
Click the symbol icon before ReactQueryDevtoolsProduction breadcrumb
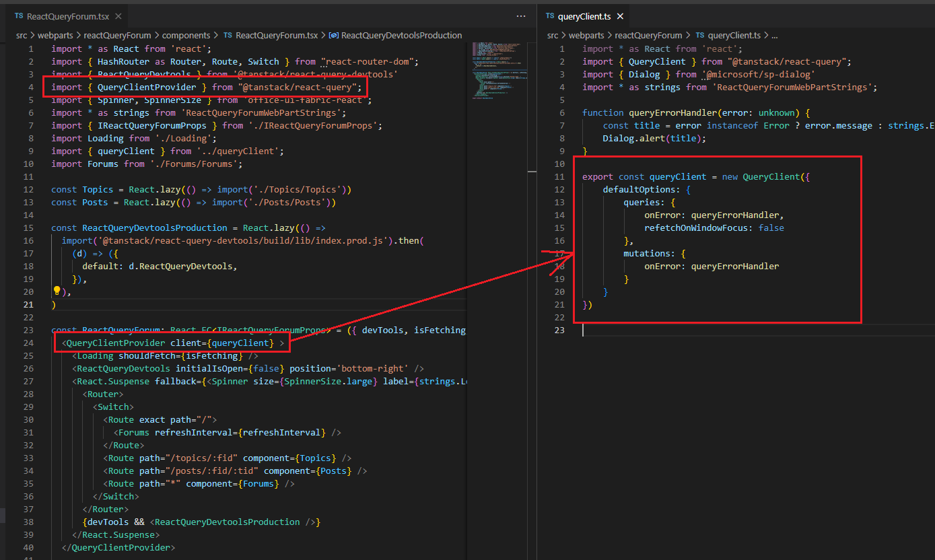tap(333, 35)
